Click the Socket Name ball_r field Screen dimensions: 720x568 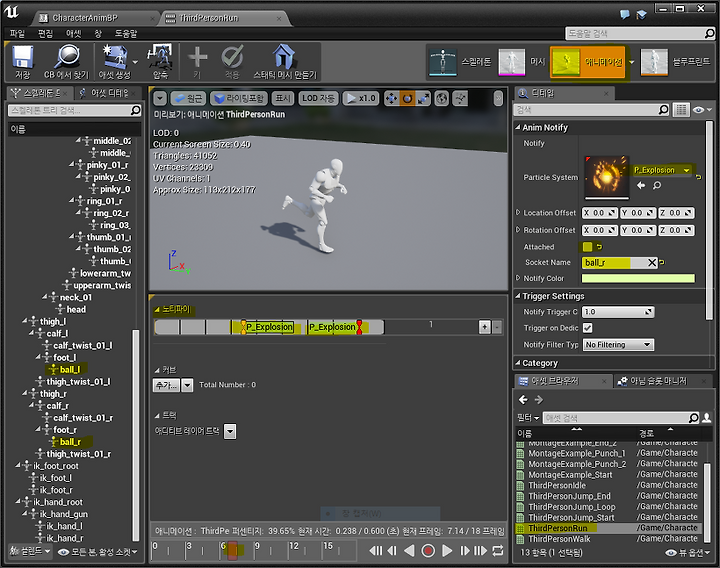click(x=619, y=263)
